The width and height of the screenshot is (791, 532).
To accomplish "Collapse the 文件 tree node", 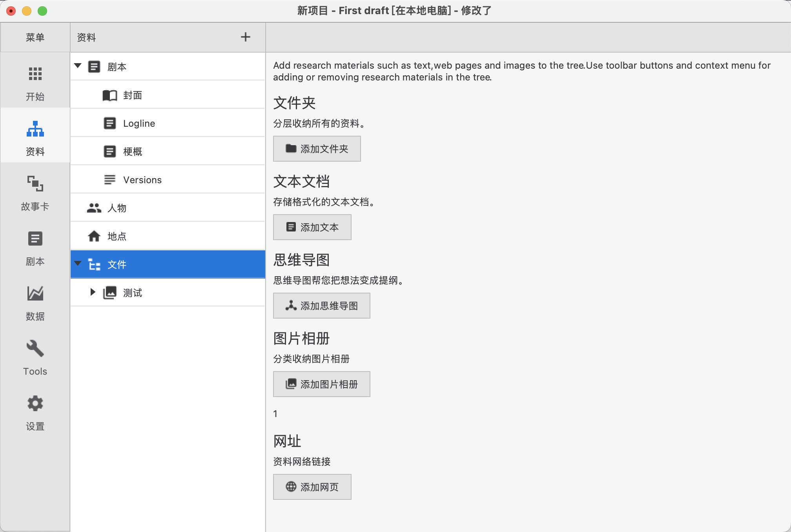I will 78,264.
